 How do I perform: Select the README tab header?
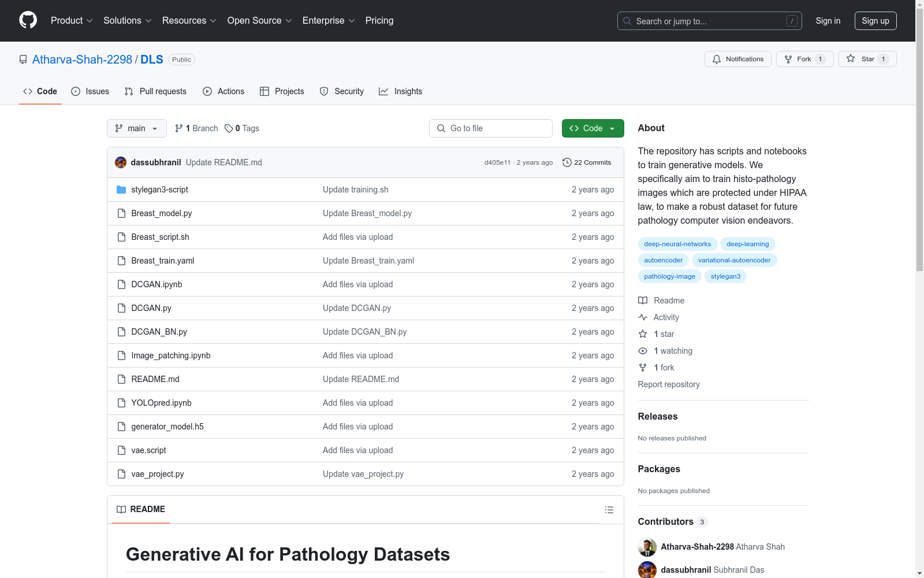[141, 509]
